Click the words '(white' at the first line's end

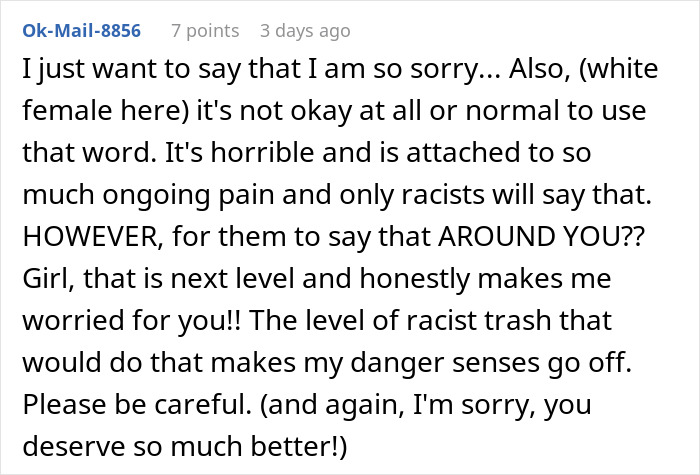point(619,69)
